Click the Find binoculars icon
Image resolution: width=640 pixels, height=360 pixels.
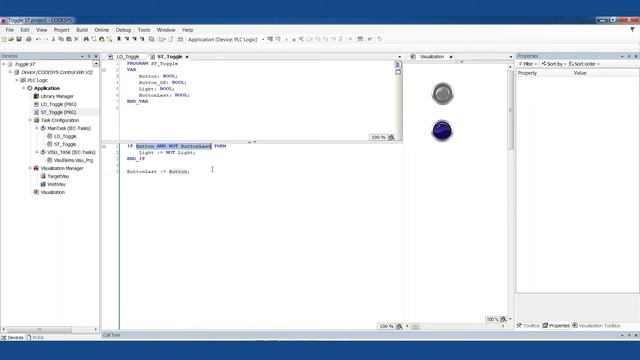[86, 39]
